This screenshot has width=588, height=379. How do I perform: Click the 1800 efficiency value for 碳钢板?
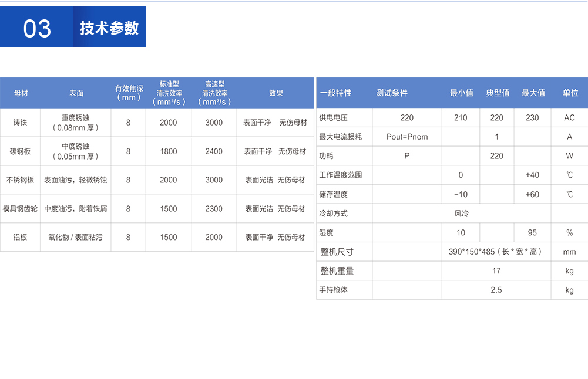(x=169, y=151)
